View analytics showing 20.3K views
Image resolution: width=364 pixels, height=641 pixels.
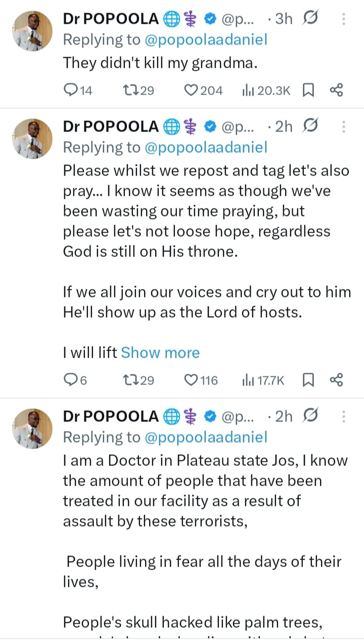267,91
